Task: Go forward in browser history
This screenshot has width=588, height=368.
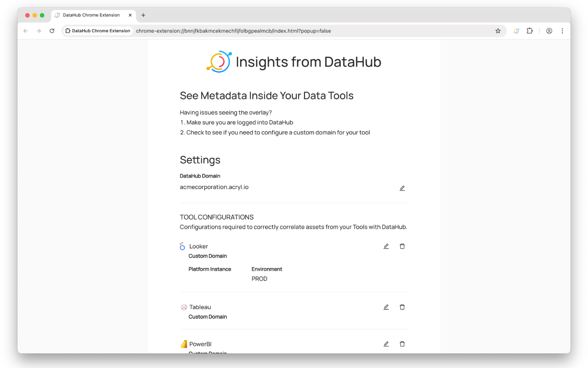Action: click(x=39, y=31)
